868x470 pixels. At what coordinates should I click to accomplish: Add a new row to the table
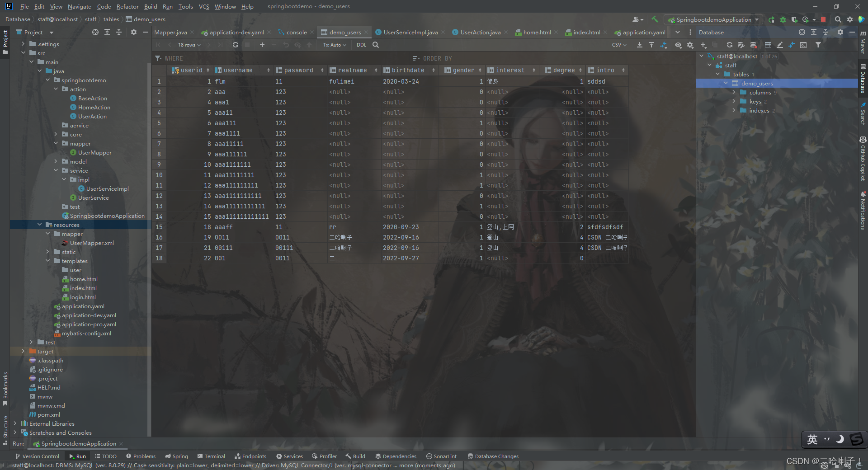coord(262,45)
